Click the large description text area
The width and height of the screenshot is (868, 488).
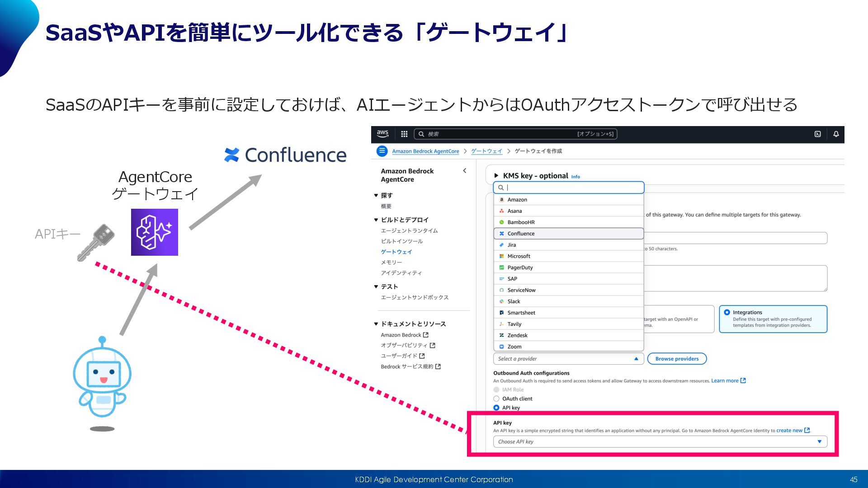click(736, 278)
